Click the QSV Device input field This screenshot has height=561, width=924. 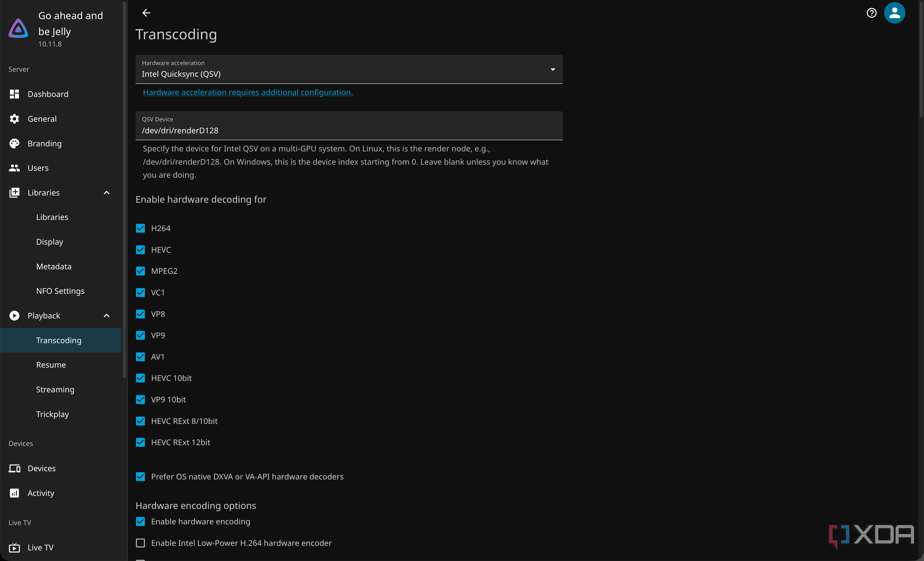pos(349,126)
